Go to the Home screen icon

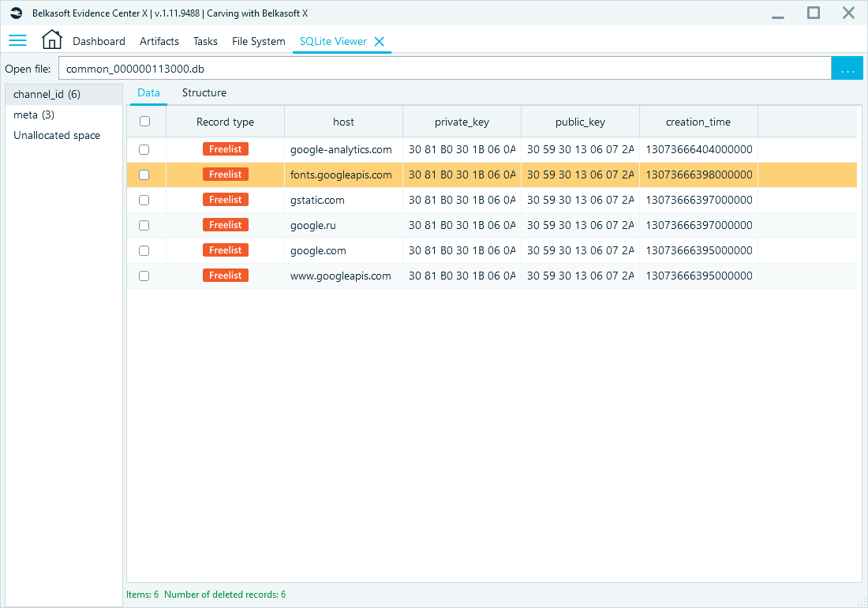tap(51, 39)
